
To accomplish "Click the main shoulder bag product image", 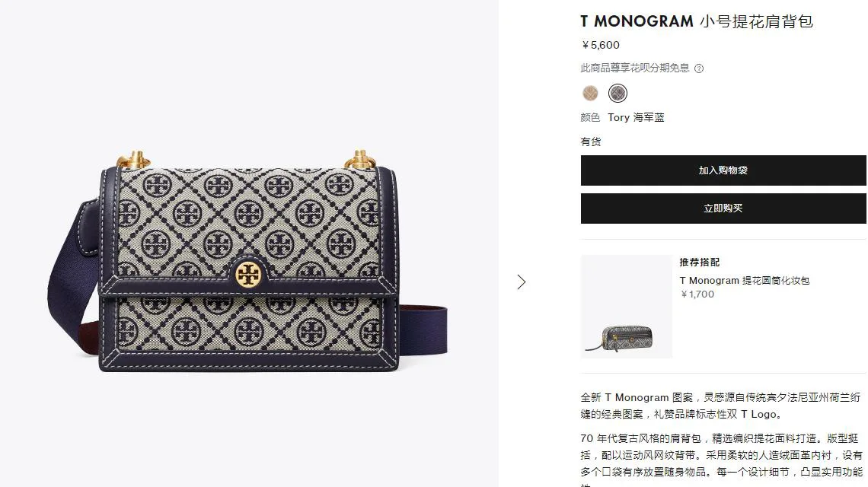I will (x=248, y=260).
